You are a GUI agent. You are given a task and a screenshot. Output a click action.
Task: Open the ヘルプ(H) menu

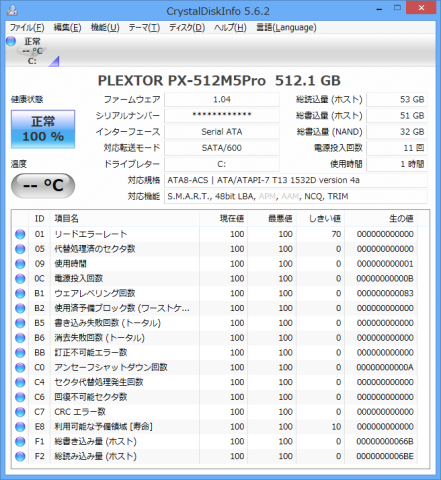(230, 28)
